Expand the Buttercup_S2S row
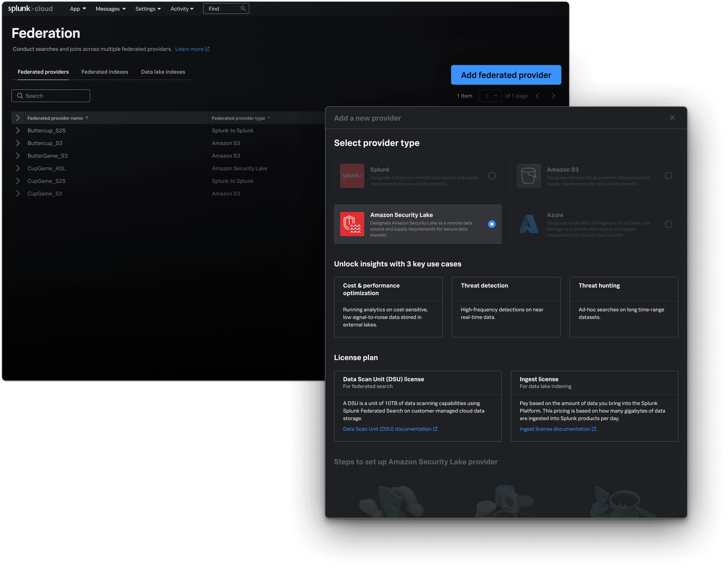The height and width of the screenshot is (569, 728). tap(18, 131)
